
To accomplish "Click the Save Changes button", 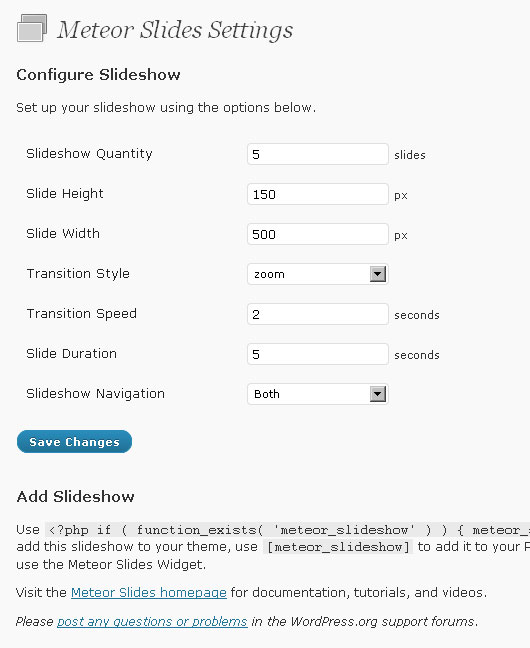I will [74, 442].
